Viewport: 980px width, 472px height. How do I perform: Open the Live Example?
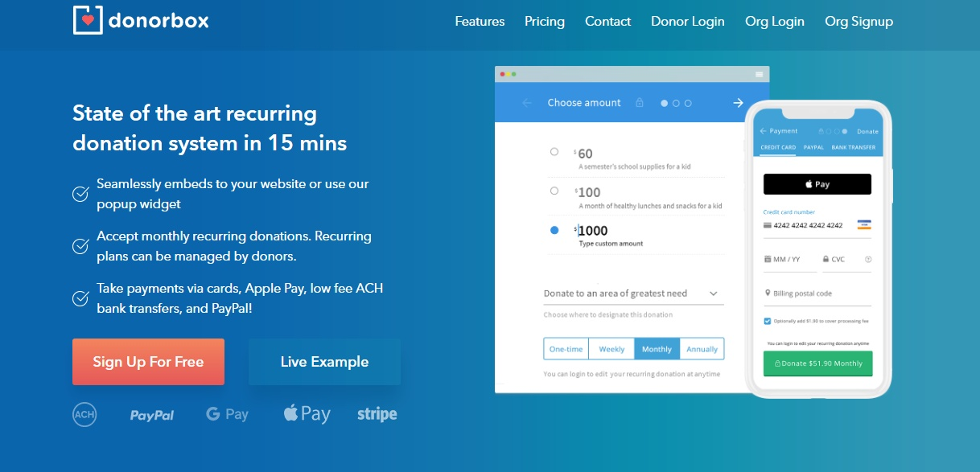(324, 362)
